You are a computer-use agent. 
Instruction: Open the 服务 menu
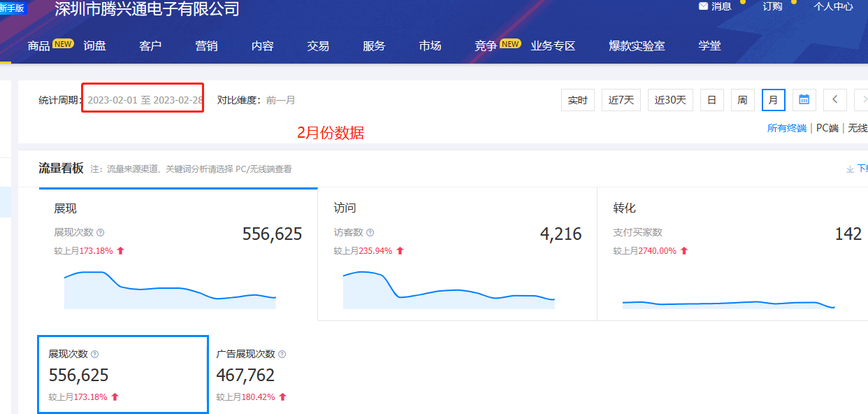375,46
